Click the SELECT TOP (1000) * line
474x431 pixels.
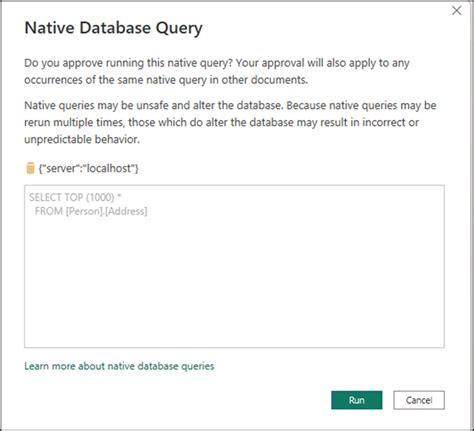pos(75,197)
